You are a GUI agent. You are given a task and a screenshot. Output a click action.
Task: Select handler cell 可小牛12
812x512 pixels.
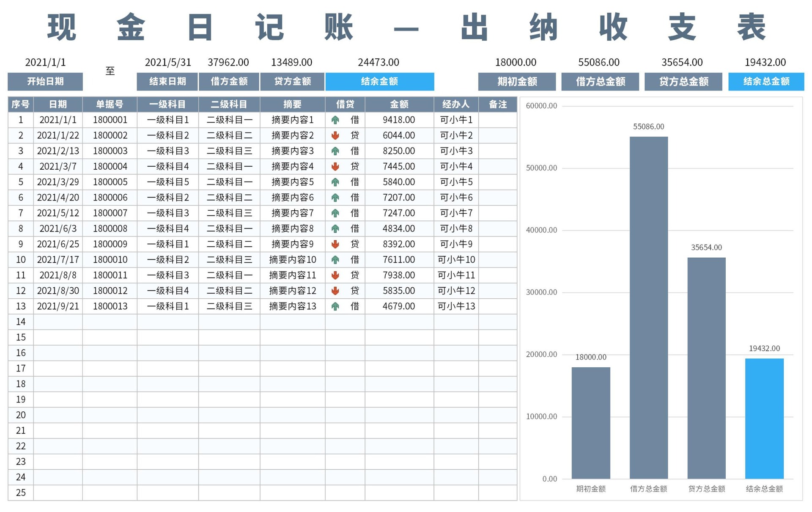456,291
